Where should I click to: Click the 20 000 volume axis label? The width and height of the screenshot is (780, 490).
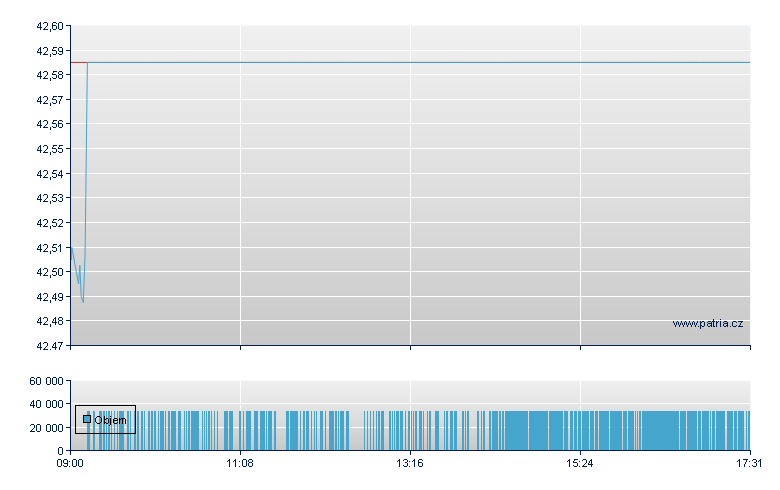(x=46, y=428)
